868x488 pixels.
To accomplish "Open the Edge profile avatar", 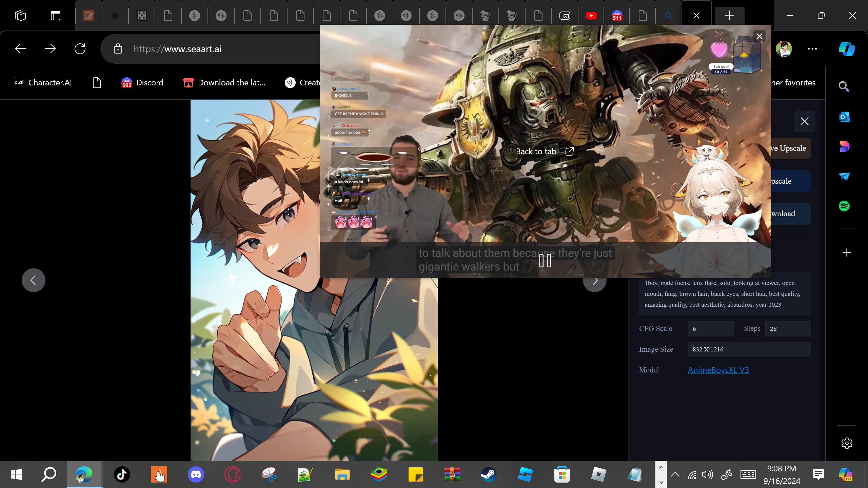I will [784, 49].
